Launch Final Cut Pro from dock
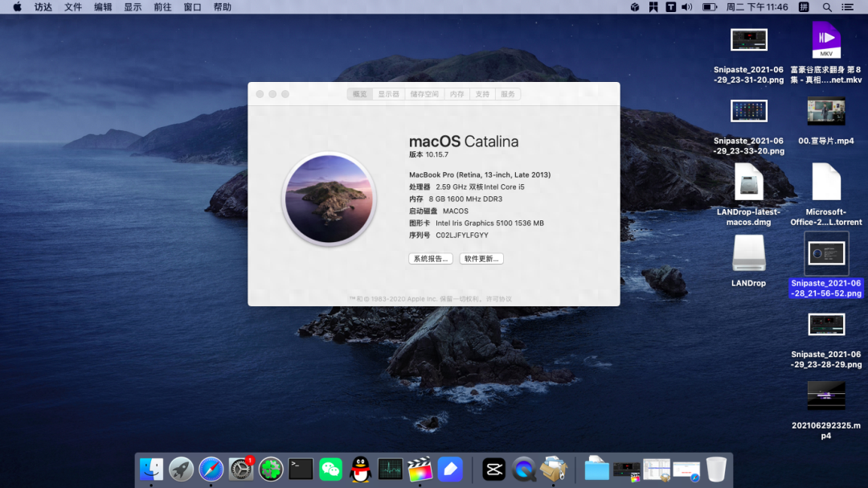This screenshot has width=868, height=488. pos(420,469)
